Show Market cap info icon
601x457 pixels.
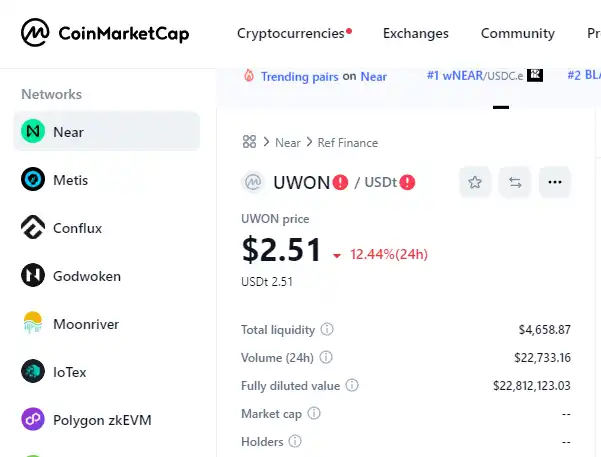coord(314,413)
